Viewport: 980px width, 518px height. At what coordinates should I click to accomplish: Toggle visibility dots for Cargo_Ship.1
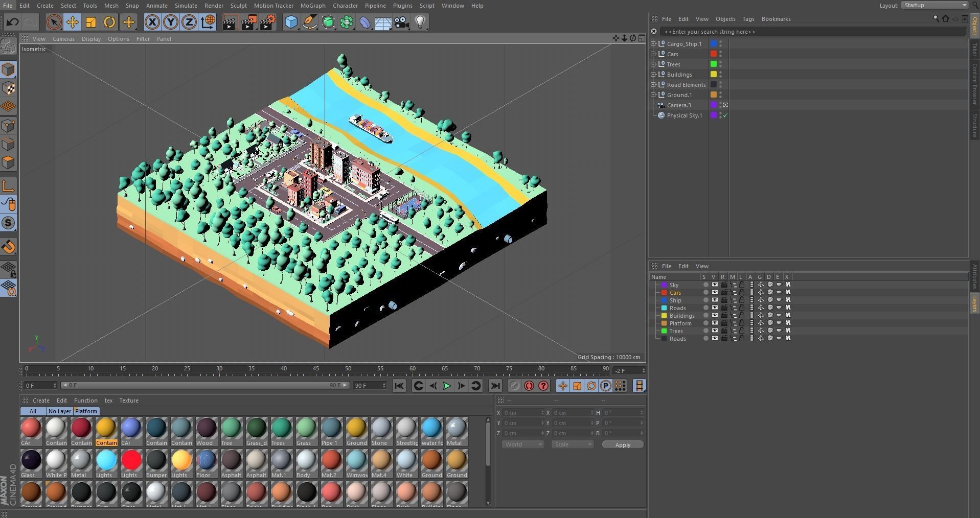tap(720, 44)
